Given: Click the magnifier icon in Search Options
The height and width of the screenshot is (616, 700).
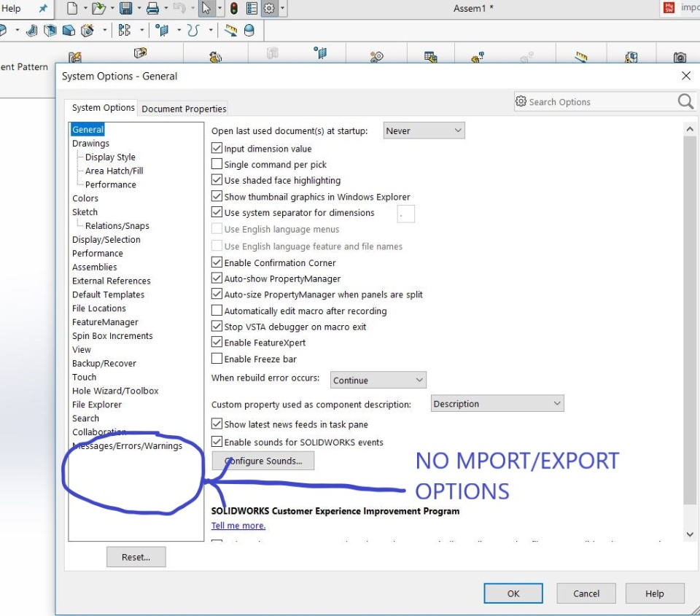Looking at the screenshot, I should [x=685, y=102].
